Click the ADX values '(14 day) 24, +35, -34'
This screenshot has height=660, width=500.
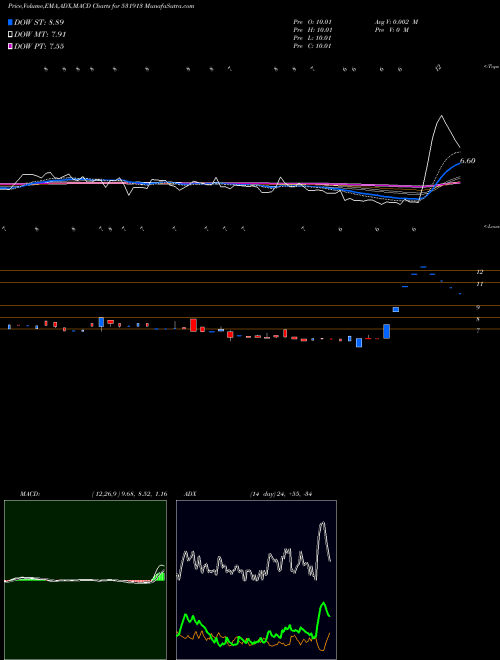pos(281,494)
